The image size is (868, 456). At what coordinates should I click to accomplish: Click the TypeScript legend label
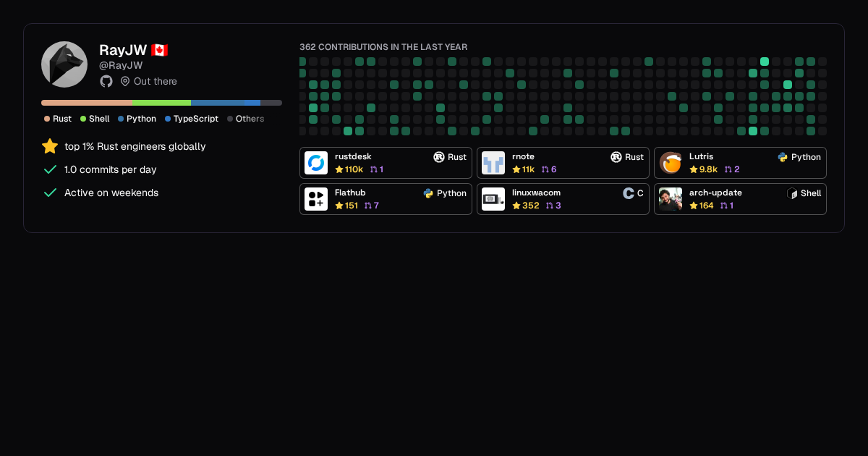click(195, 119)
